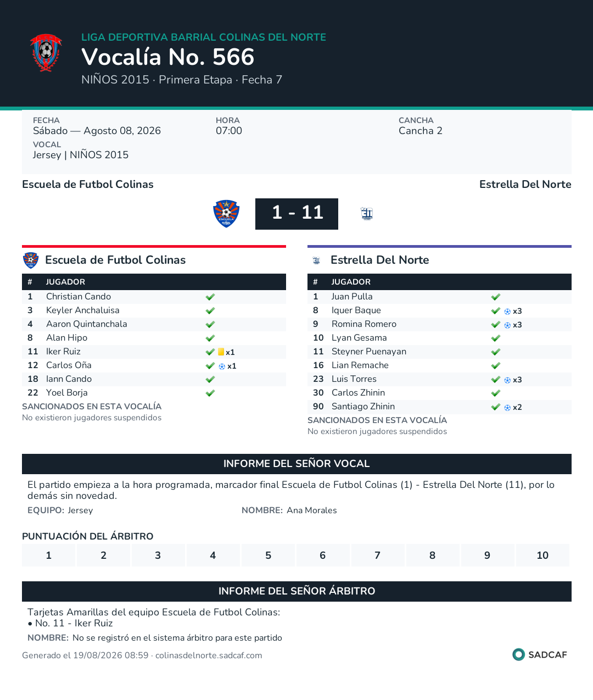Select referee score 5
593x700 pixels.
coord(268,555)
